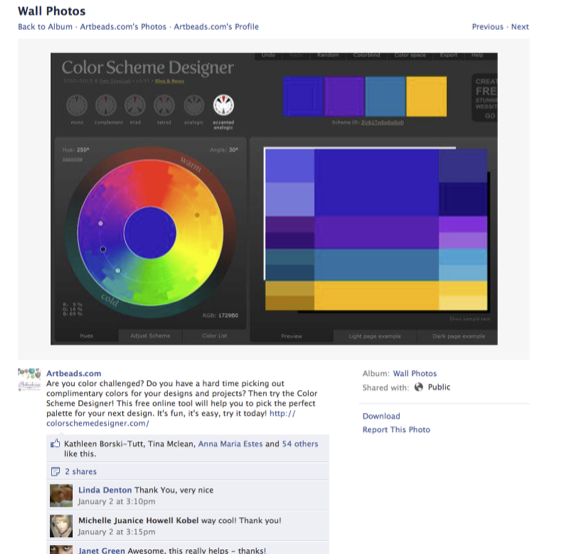Open the Dark page example tab
Viewport: 580px width, 554px height.
459,336
